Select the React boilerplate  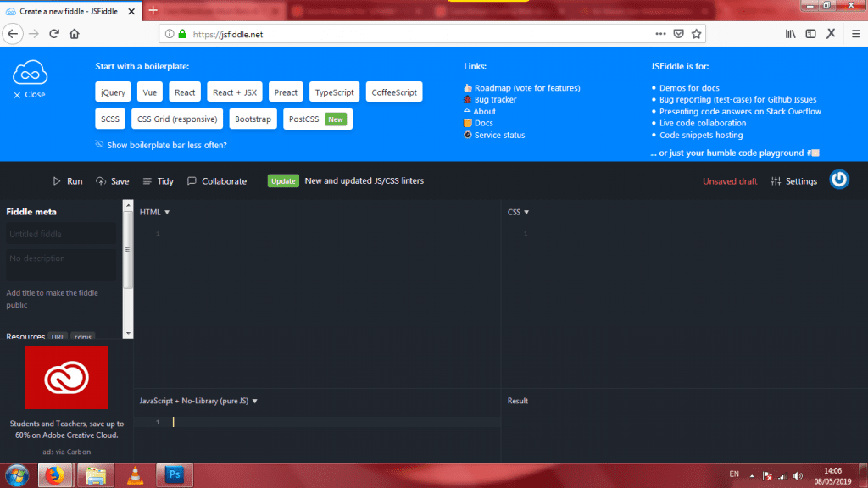(x=184, y=91)
